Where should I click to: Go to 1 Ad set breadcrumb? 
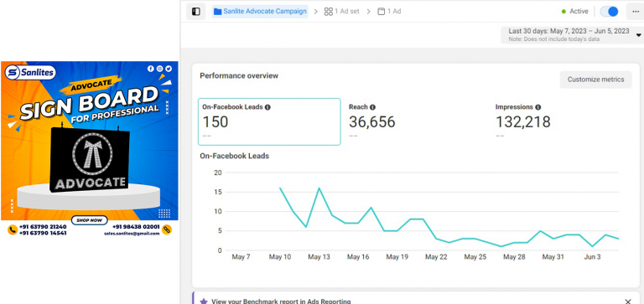click(342, 12)
